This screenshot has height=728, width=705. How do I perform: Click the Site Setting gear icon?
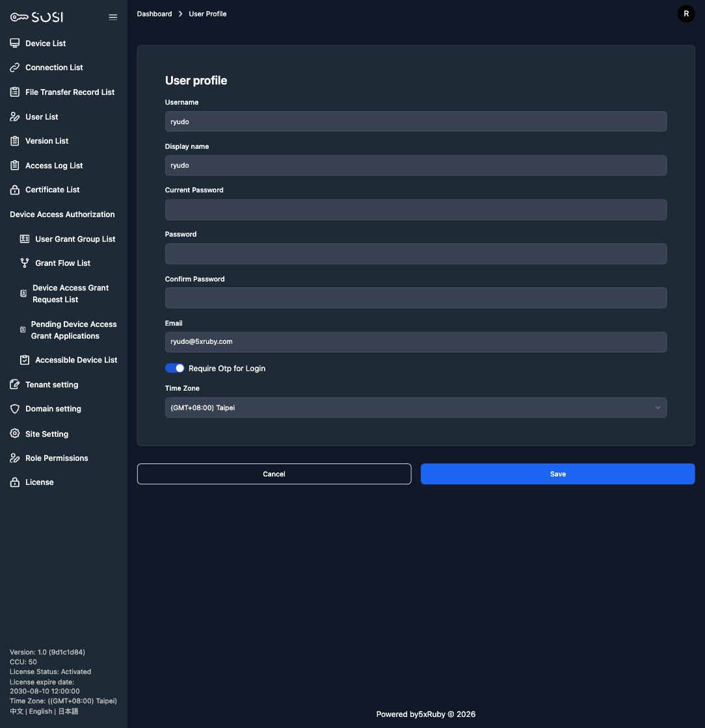click(x=15, y=433)
